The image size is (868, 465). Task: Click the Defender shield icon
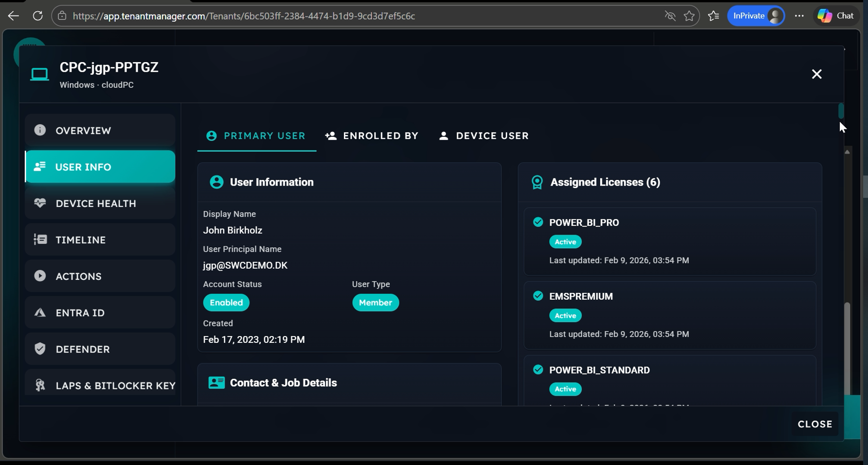40,349
